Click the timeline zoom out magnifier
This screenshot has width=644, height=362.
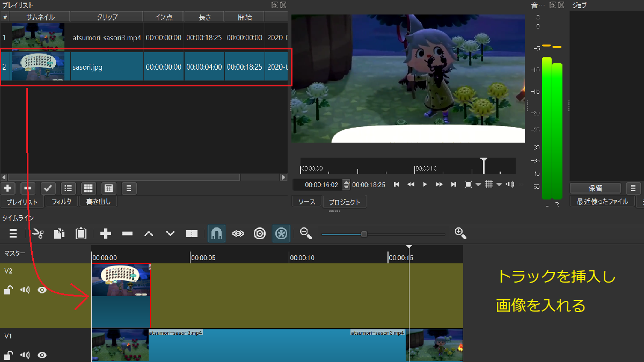point(306,233)
